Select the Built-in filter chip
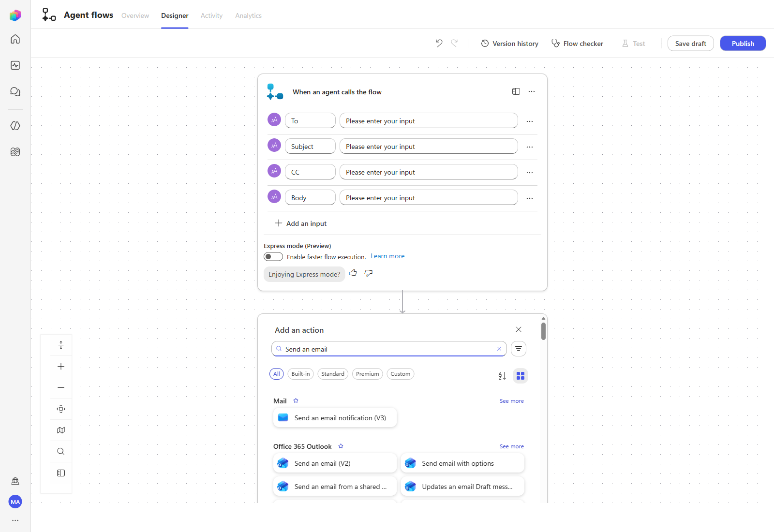The height and width of the screenshot is (532, 774). click(x=300, y=374)
